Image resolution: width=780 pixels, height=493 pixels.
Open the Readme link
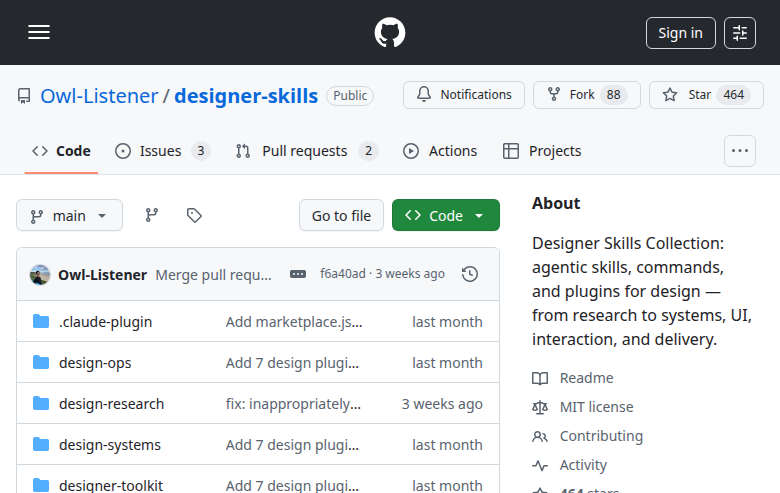(586, 378)
